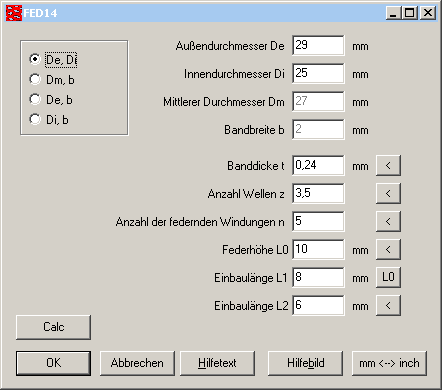Focus the Innendurchmesser Di input field
The height and width of the screenshot is (390, 442).
318,73
